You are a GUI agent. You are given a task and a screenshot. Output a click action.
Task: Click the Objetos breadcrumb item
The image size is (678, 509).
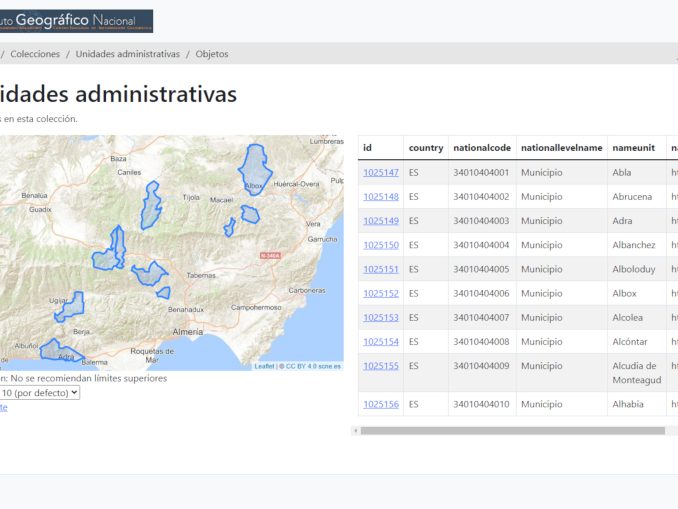point(212,54)
